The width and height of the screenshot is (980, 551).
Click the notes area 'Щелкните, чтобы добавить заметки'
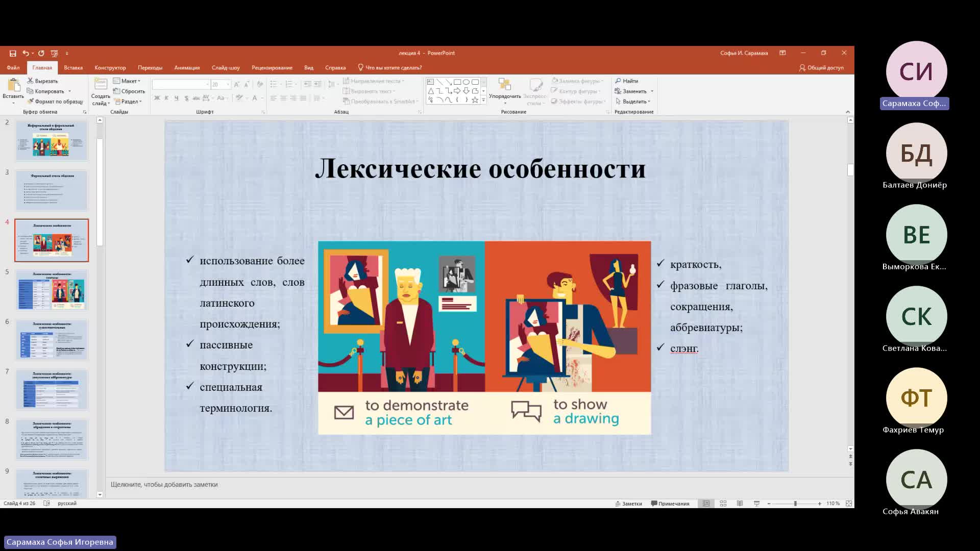[164, 485]
